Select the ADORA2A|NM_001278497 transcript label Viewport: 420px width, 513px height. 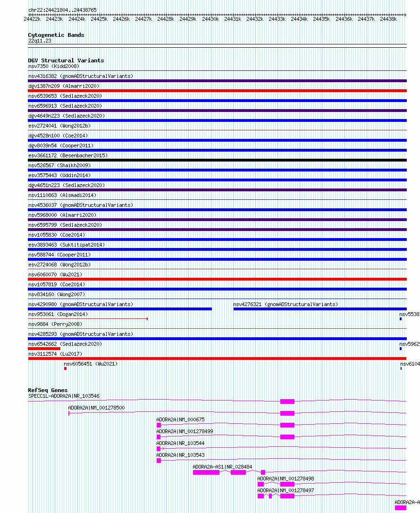286,490
